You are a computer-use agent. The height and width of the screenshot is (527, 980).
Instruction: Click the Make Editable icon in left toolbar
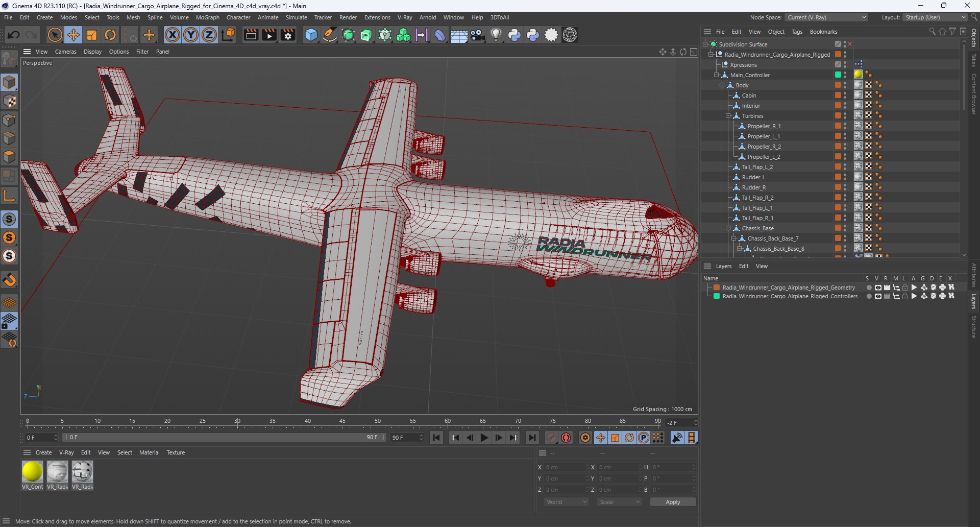[x=9, y=59]
